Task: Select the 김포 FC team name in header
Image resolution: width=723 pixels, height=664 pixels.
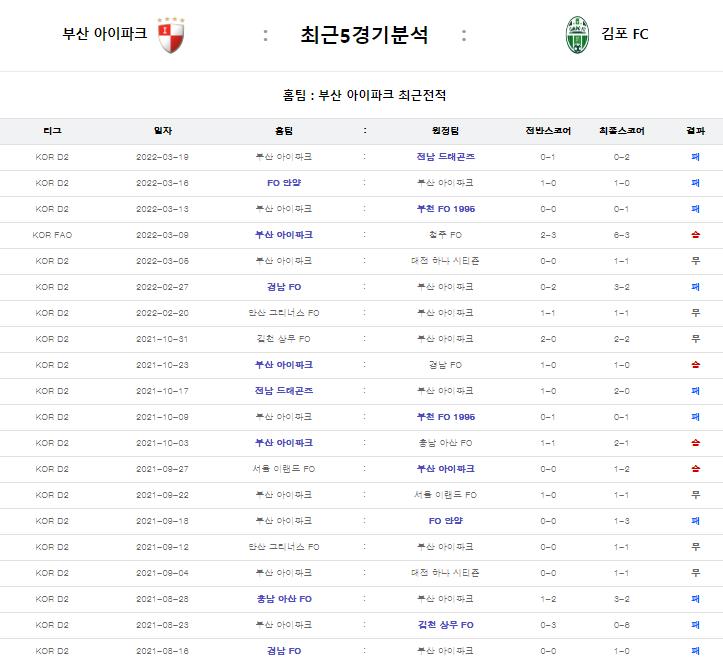Action: pos(625,34)
